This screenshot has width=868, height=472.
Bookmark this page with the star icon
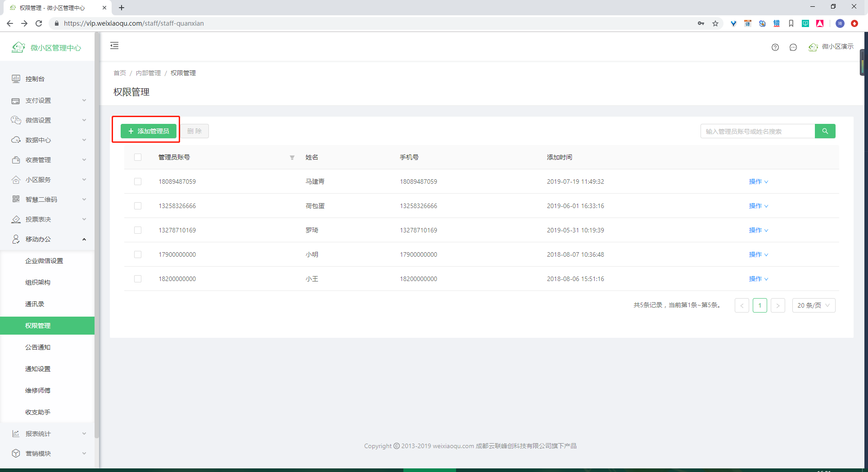715,23
